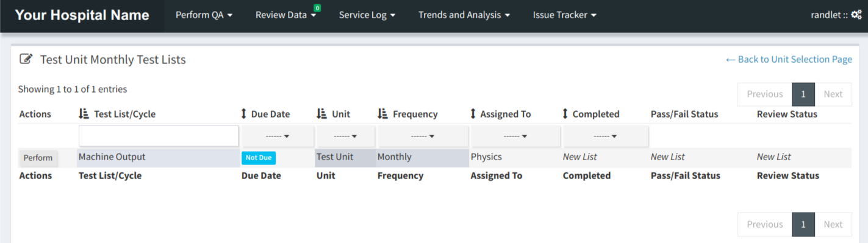Screen dimensions: 868x243
Task: Click the bottom Previous pagination button
Action: (x=764, y=224)
